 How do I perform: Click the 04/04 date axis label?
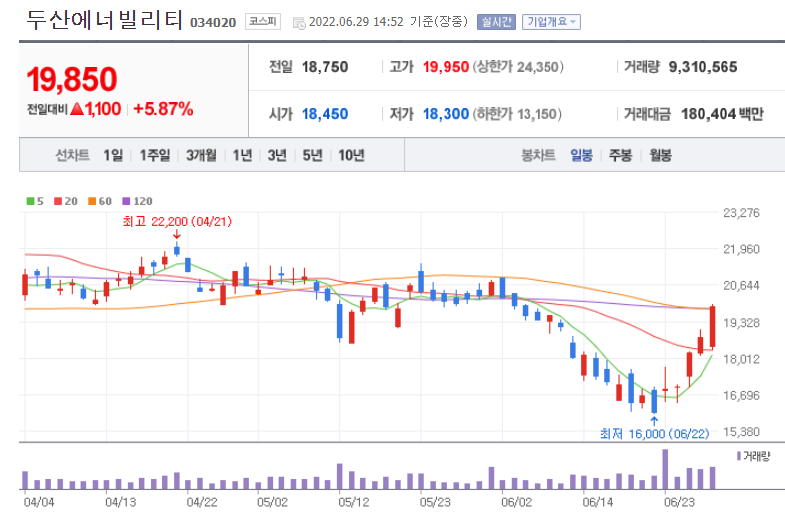pyautogui.click(x=39, y=502)
